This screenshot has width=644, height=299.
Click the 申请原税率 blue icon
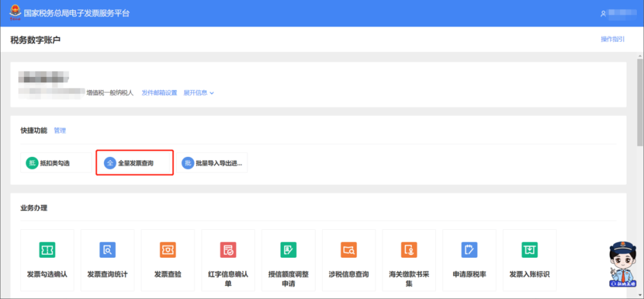[x=469, y=249]
